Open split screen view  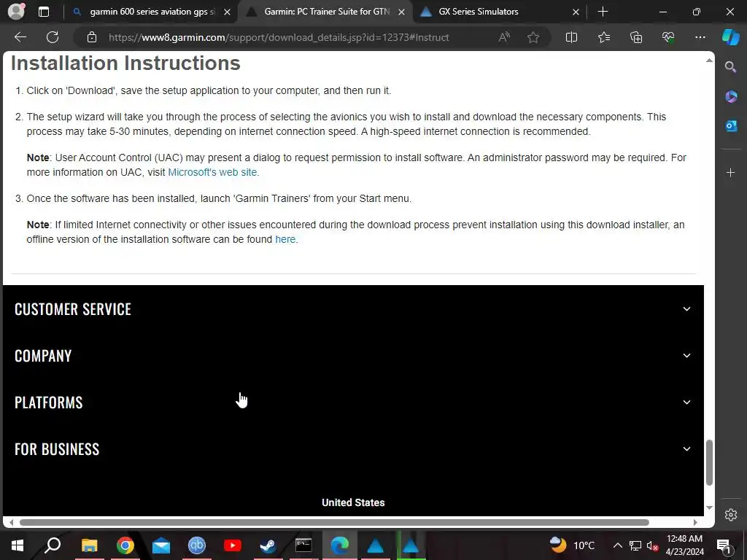(x=571, y=37)
